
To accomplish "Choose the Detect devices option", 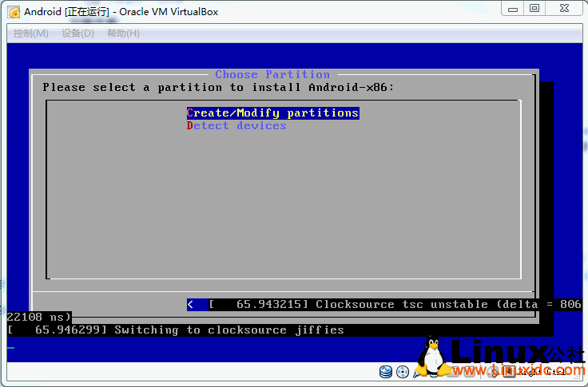I will [x=236, y=126].
